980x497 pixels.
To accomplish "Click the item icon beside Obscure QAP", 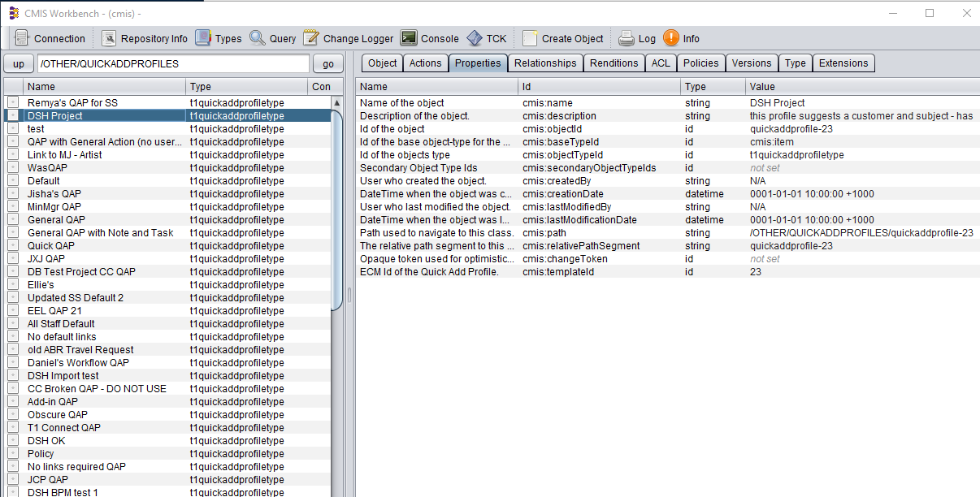I will (x=13, y=415).
